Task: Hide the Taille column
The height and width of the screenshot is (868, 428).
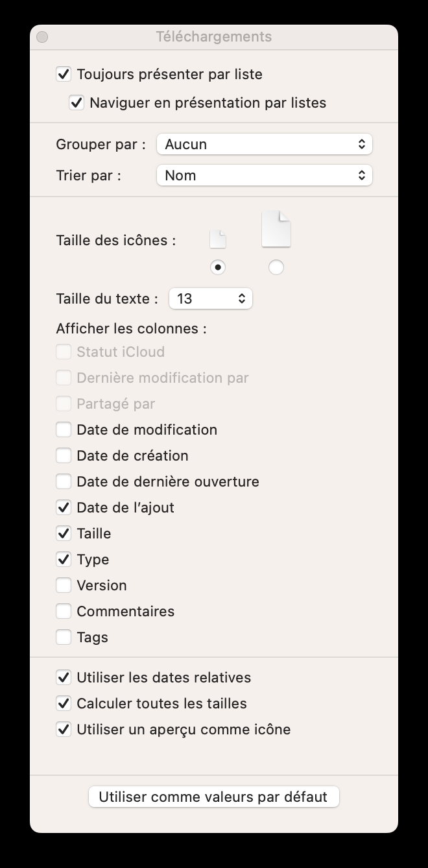Action: click(x=64, y=533)
